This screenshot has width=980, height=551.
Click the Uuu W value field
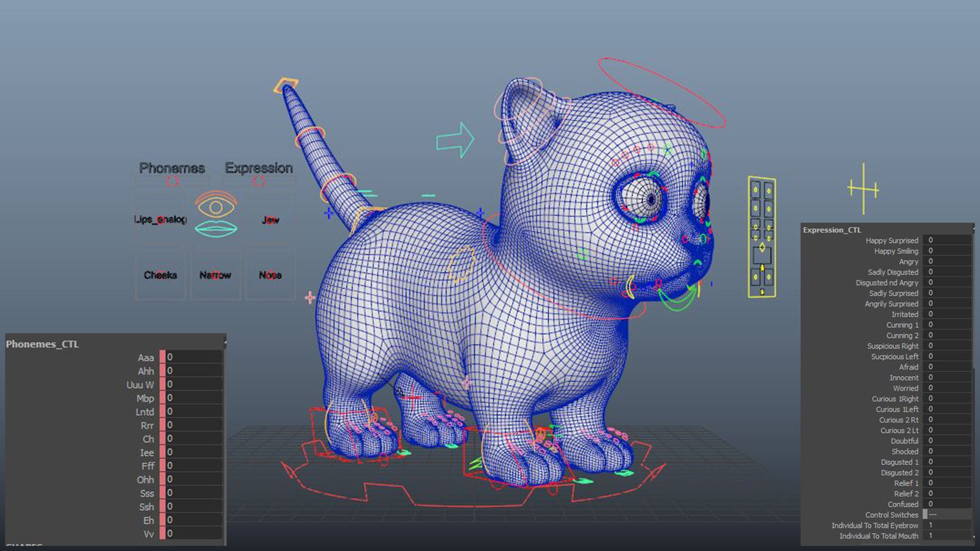click(194, 384)
